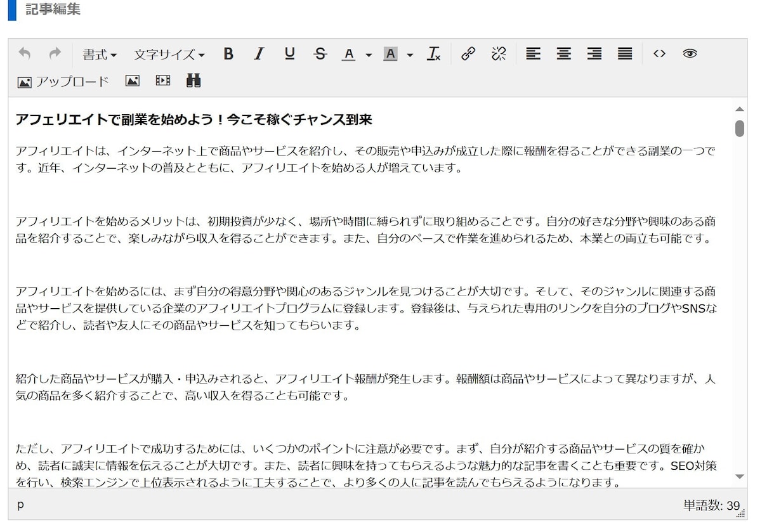Undo the last edit

(x=25, y=54)
